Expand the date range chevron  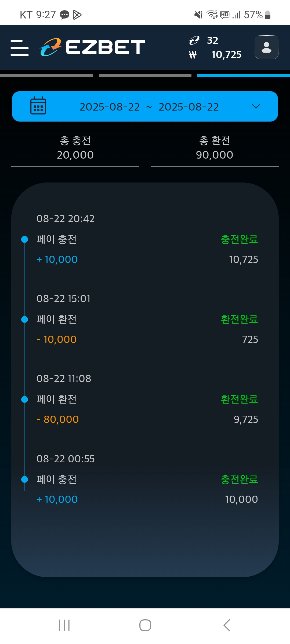pyautogui.click(x=256, y=106)
